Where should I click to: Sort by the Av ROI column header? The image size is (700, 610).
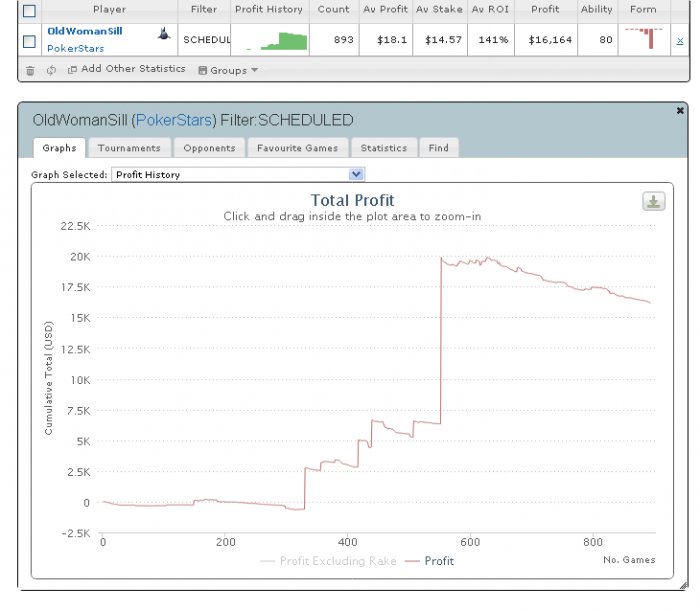click(x=490, y=9)
